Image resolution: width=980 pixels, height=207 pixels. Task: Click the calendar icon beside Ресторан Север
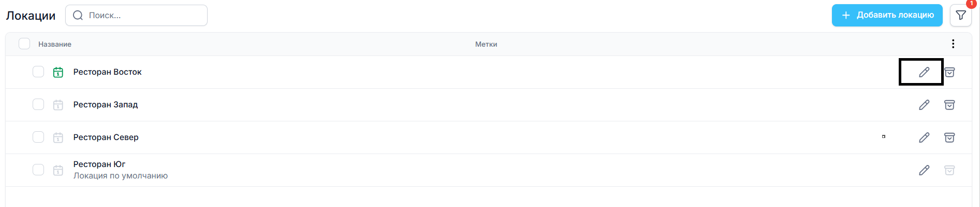pos(58,137)
